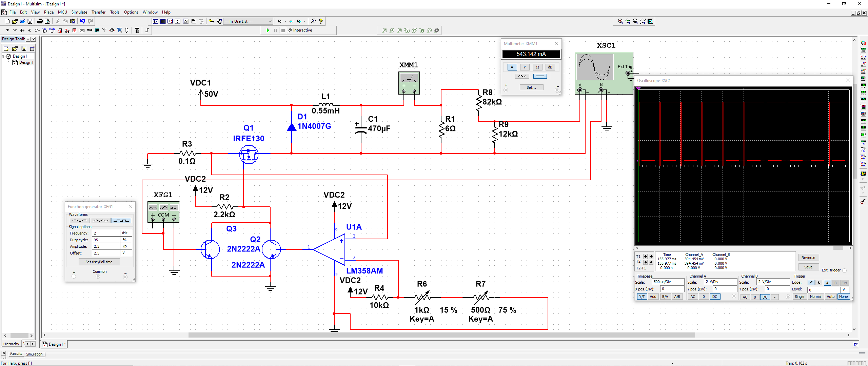Open the frequency unit kHz dropdown
The image size is (868, 366).
click(x=126, y=233)
